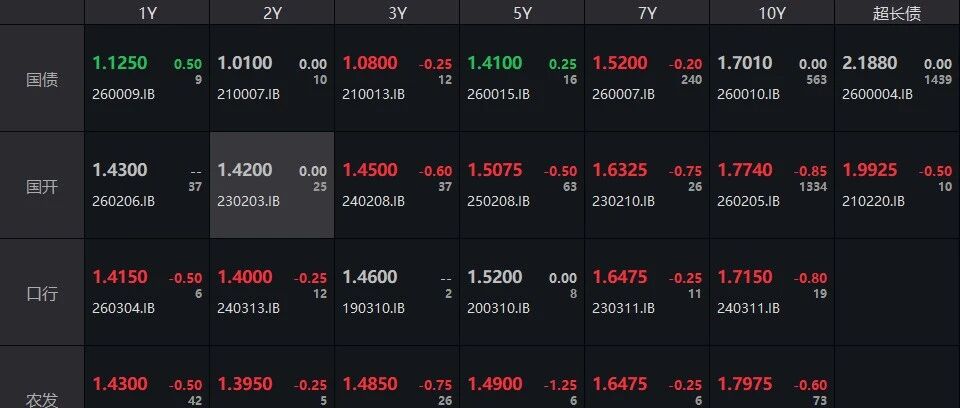Screen dimensions: 960x408
Task: Click the 口行 10Y bond 240311.IB
Action: 748,308
